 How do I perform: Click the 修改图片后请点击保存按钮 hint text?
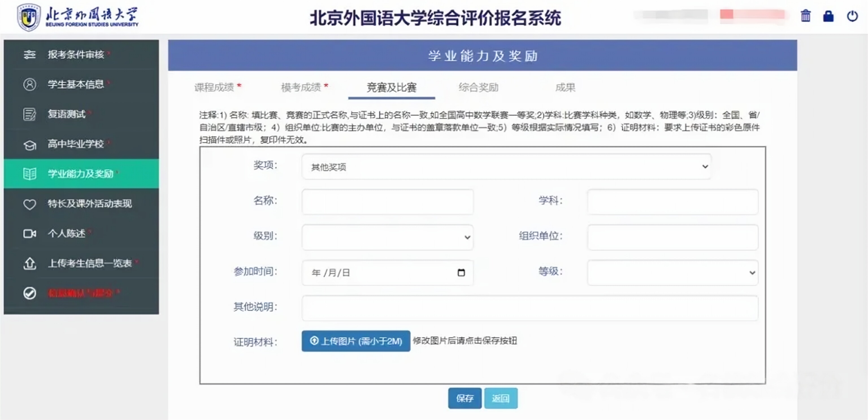(x=465, y=341)
